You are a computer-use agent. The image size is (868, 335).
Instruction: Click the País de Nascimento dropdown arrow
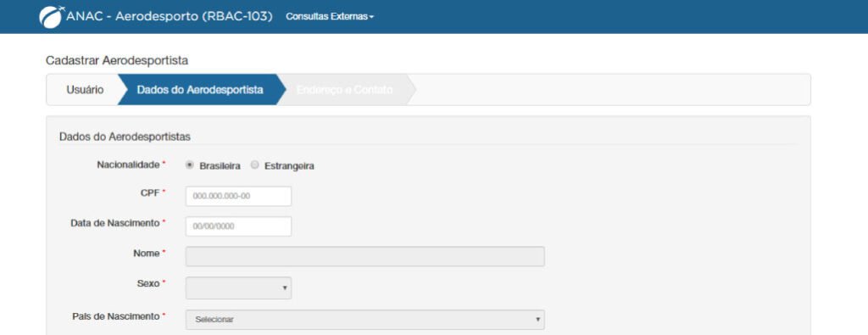537,320
